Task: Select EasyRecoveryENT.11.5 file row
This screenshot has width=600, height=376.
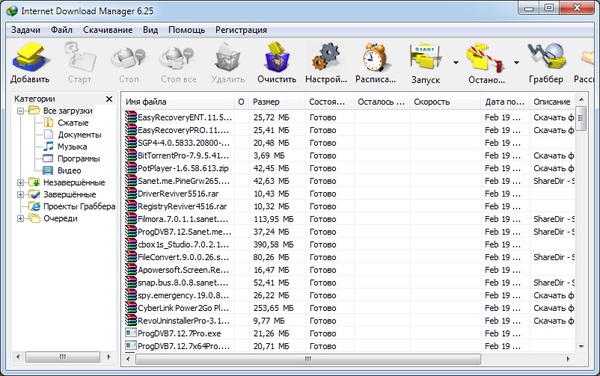Action: pos(349,117)
